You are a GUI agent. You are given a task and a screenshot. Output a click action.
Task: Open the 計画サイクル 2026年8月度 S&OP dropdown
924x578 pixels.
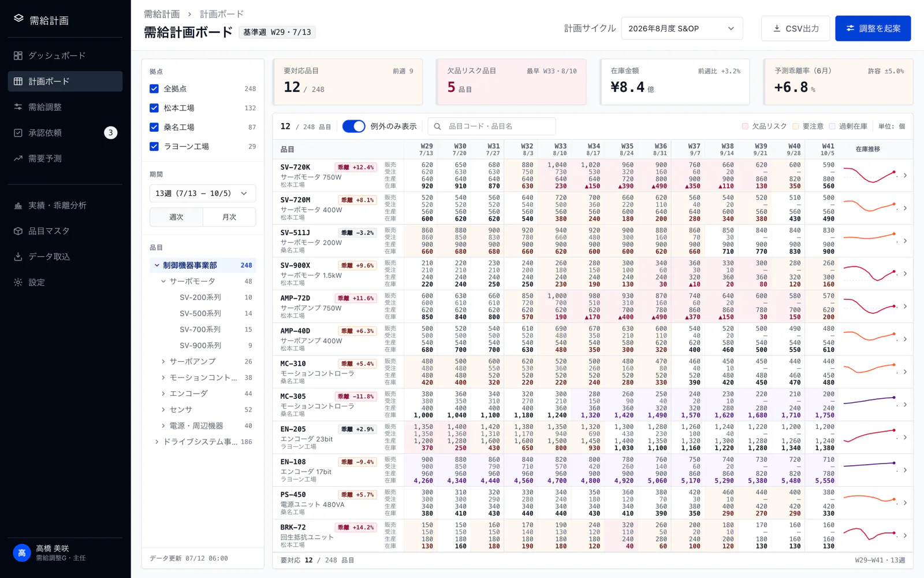coord(682,28)
